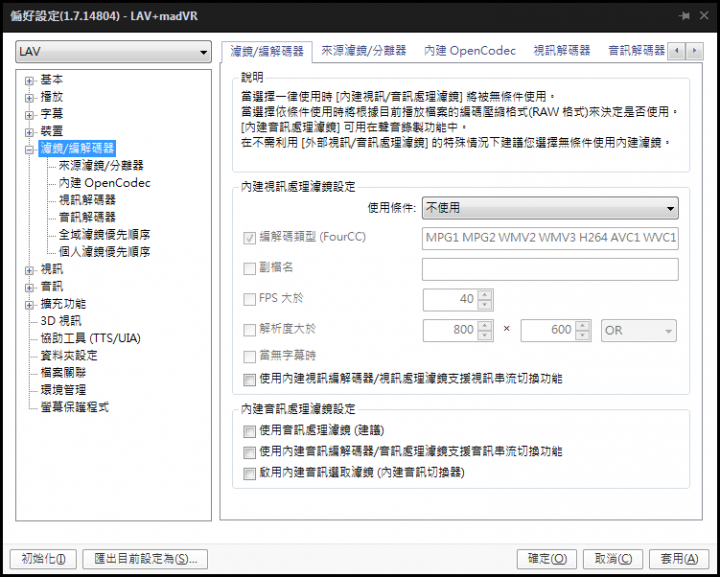720x577 pixels.
Task: Toggle the 當無字幕時 checkbox
Action: coord(249,357)
